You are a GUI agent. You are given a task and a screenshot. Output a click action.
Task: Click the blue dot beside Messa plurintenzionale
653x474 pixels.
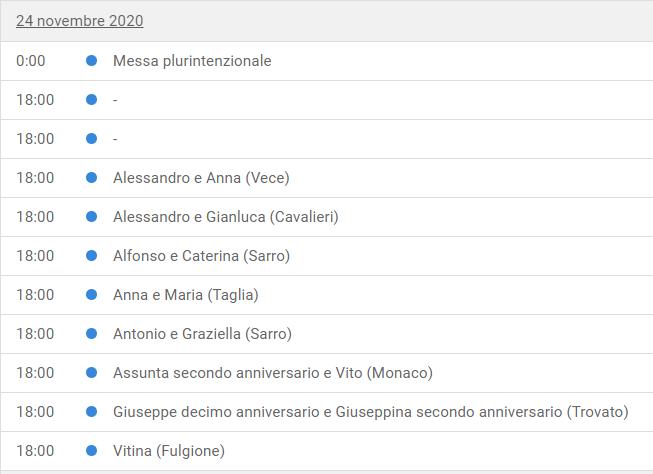(92, 61)
